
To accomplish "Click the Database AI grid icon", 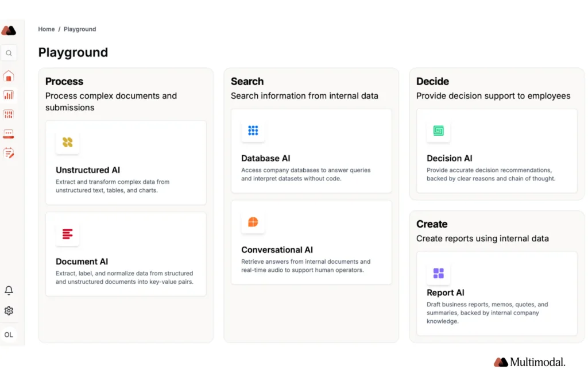I will pyautogui.click(x=253, y=130).
